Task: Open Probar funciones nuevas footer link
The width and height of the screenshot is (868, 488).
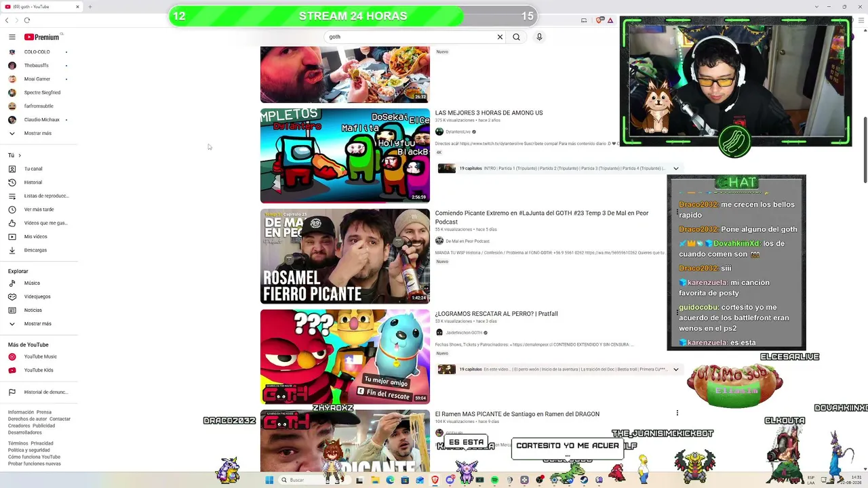Action: pos(35,464)
